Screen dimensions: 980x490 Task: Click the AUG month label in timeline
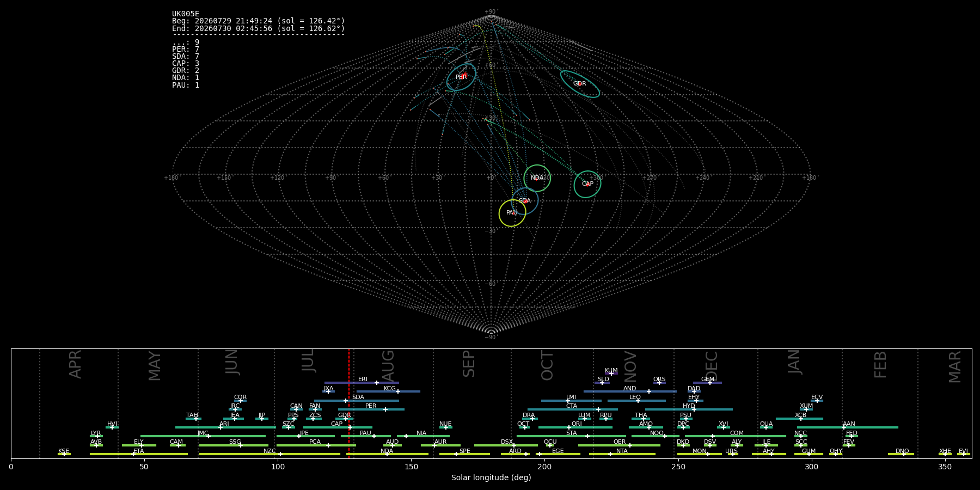[x=388, y=365]
